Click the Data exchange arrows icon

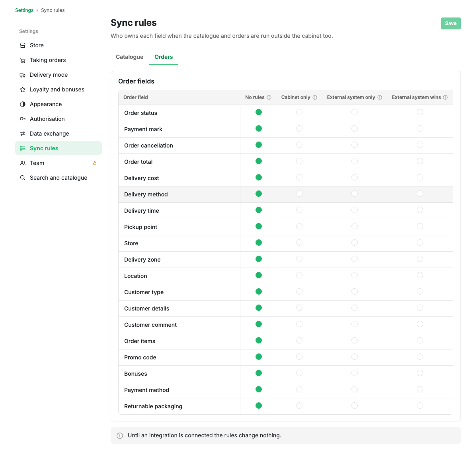tap(22, 134)
